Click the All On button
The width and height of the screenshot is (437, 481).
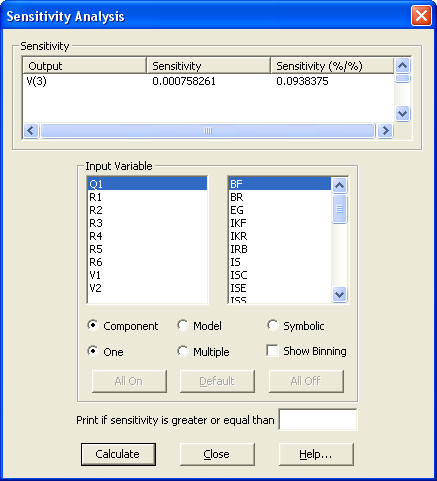129,381
